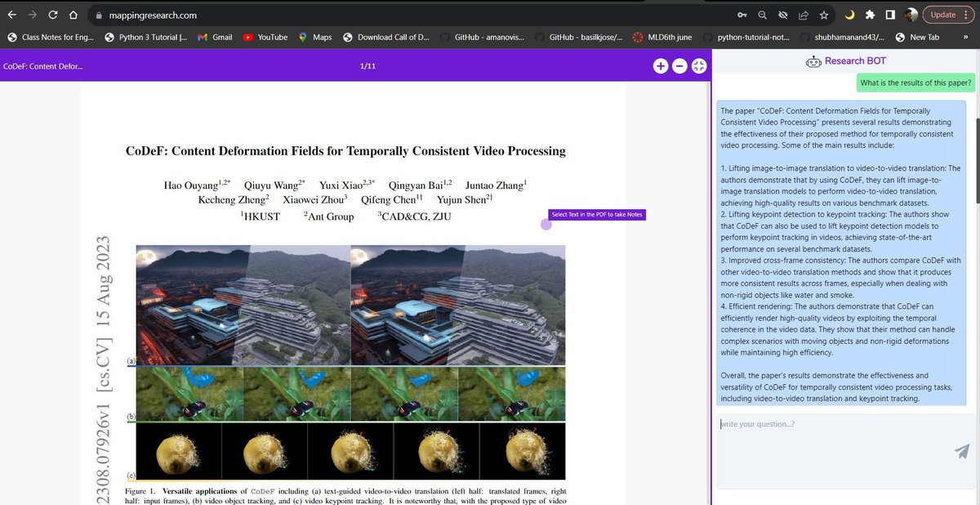Open the browser home page icon
The width and height of the screenshot is (980, 505).
tap(74, 15)
